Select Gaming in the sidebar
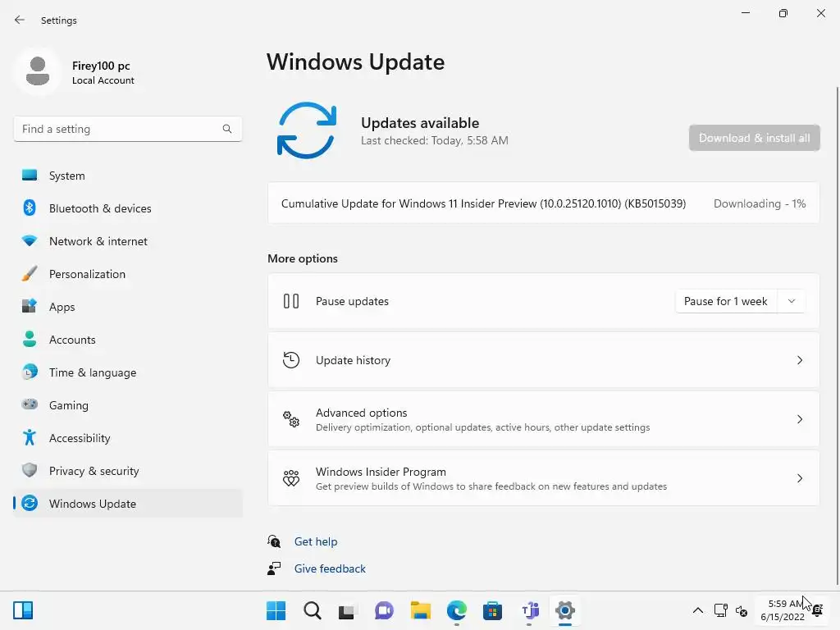This screenshot has height=630, width=840. tap(127, 404)
